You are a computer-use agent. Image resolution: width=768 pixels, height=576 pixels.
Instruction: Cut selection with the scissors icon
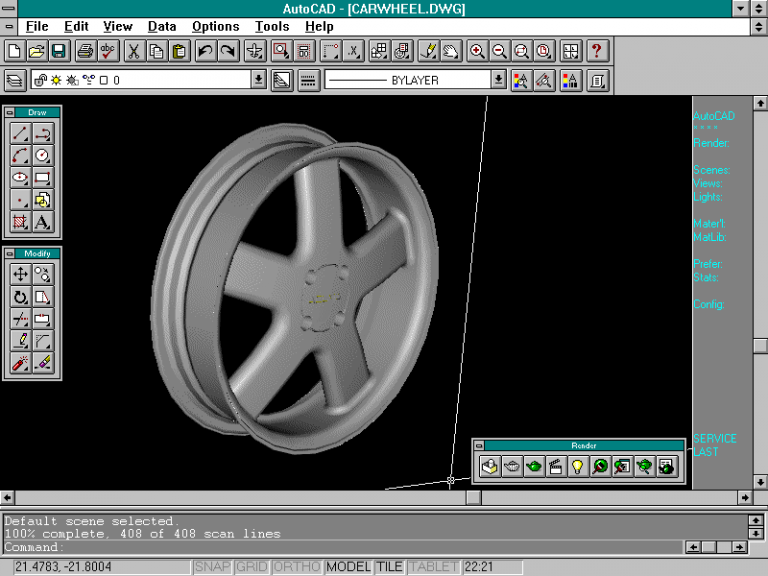click(134, 51)
